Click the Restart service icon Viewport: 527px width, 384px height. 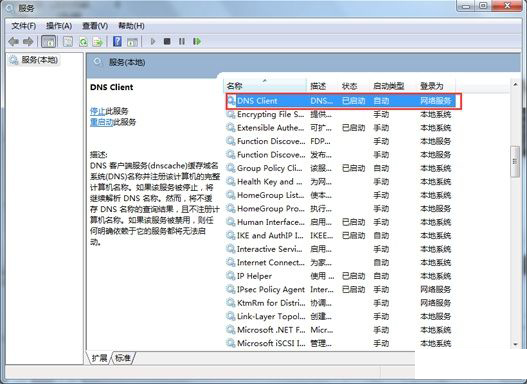pyautogui.click(x=197, y=41)
